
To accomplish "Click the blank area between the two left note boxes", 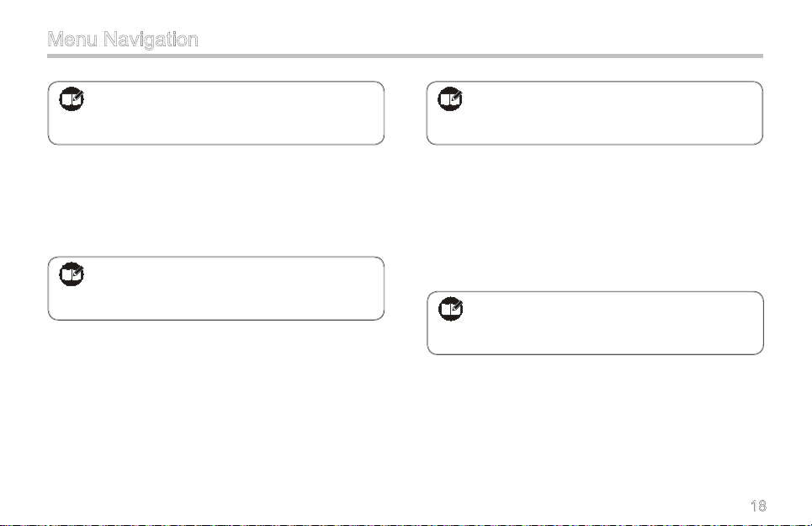I will [x=216, y=201].
